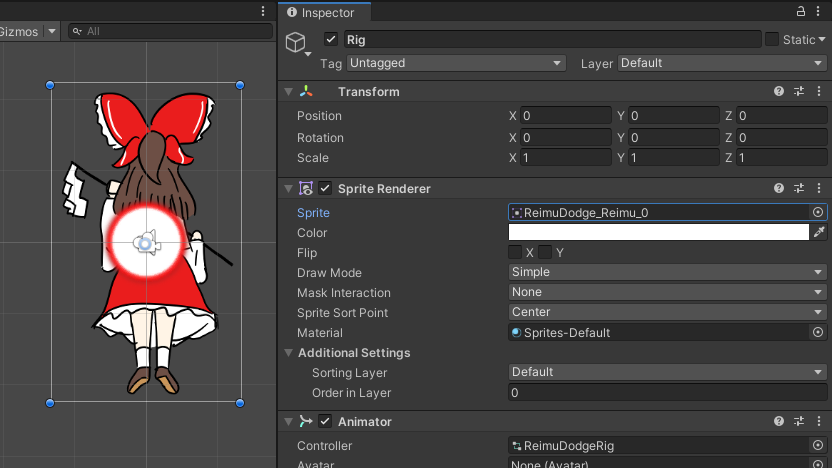Open Transform help reference
This screenshot has width=832, height=468.
779,91
